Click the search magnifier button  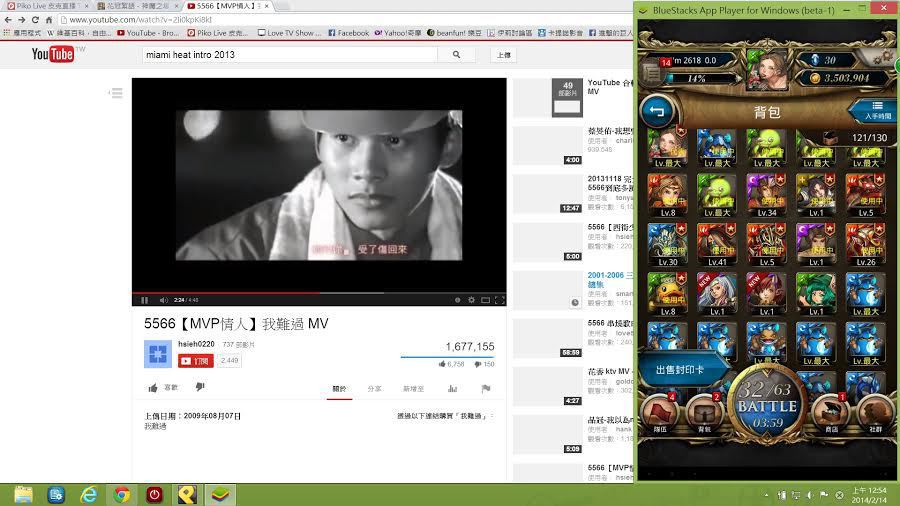[456, 55]
